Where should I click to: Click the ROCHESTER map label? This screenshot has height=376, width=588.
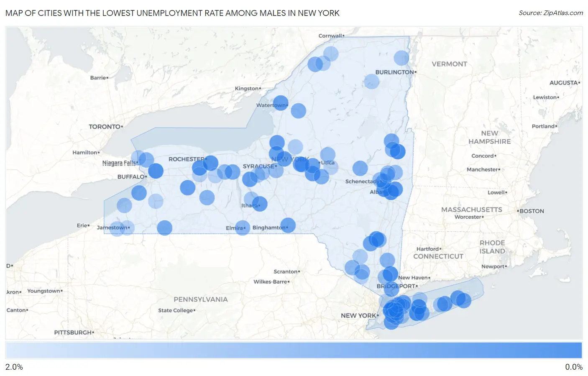[x=186, y=159]
